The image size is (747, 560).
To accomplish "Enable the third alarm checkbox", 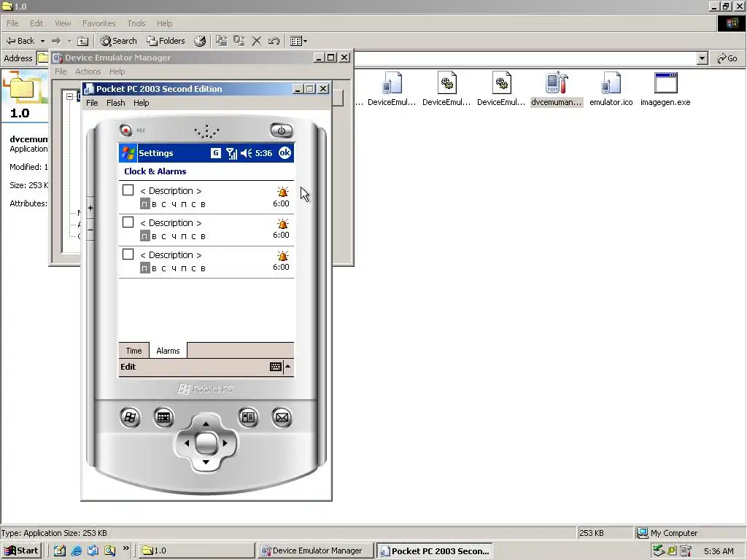I will [x=128, y=254].
